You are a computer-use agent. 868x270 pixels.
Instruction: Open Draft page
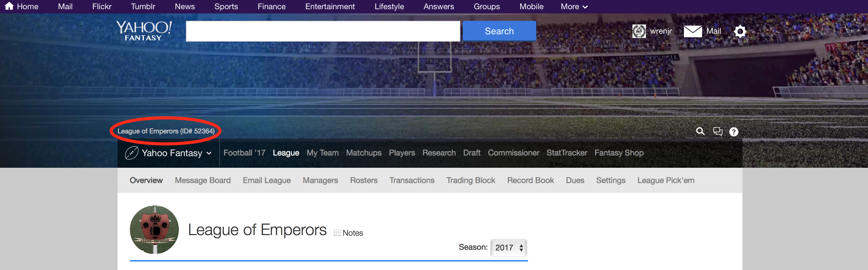471,153
